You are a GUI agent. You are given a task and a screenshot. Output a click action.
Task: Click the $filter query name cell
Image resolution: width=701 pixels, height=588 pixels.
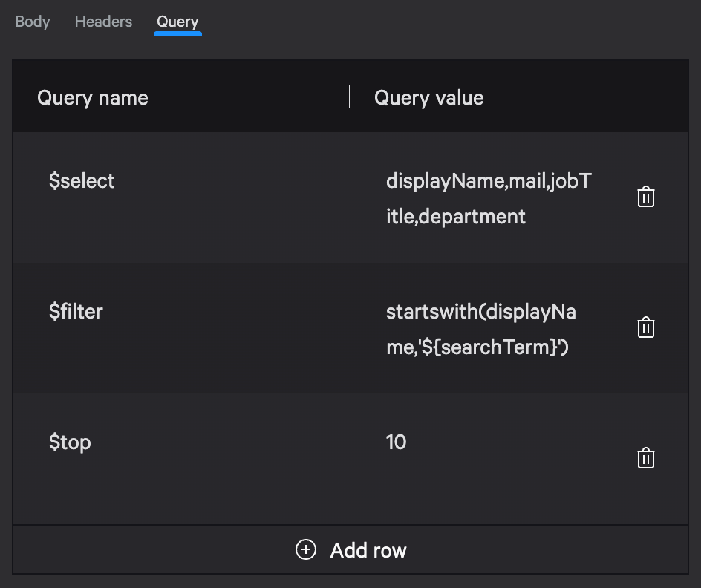[76, 311]
